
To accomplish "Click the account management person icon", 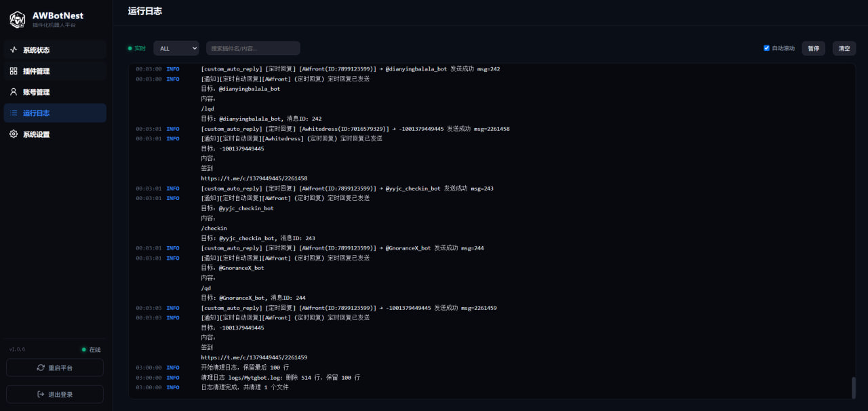I will [14, 92].
